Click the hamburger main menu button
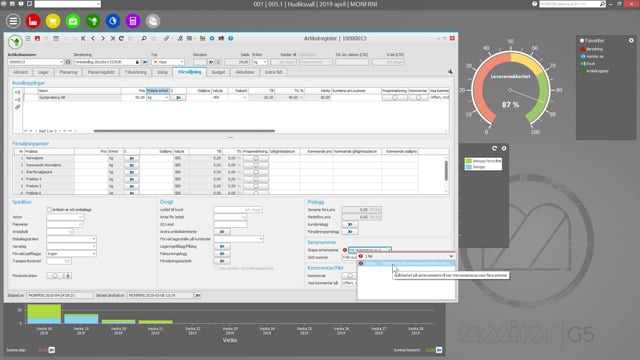This screenshot has width=640, height=360. click(13, 21)
